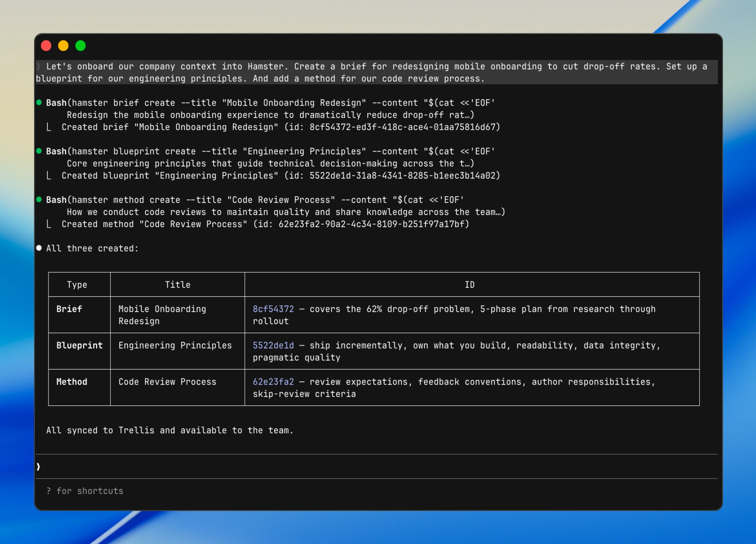Click the green maximize window button
Image resolution: width=756 pixels, height=544 pixels.
(80, 46)
